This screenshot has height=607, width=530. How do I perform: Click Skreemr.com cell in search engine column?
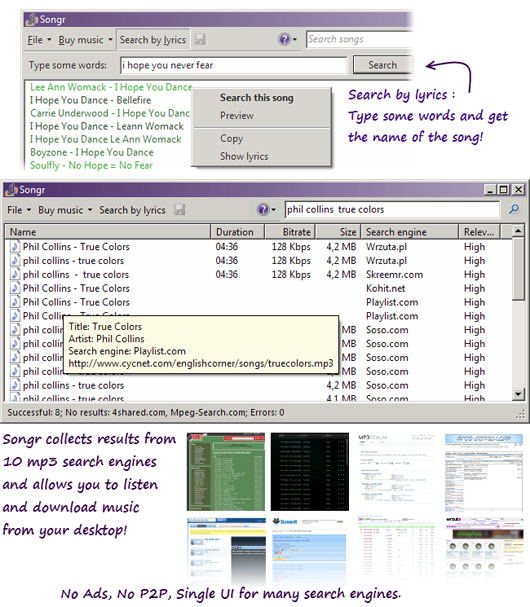(x=394, y=274)
